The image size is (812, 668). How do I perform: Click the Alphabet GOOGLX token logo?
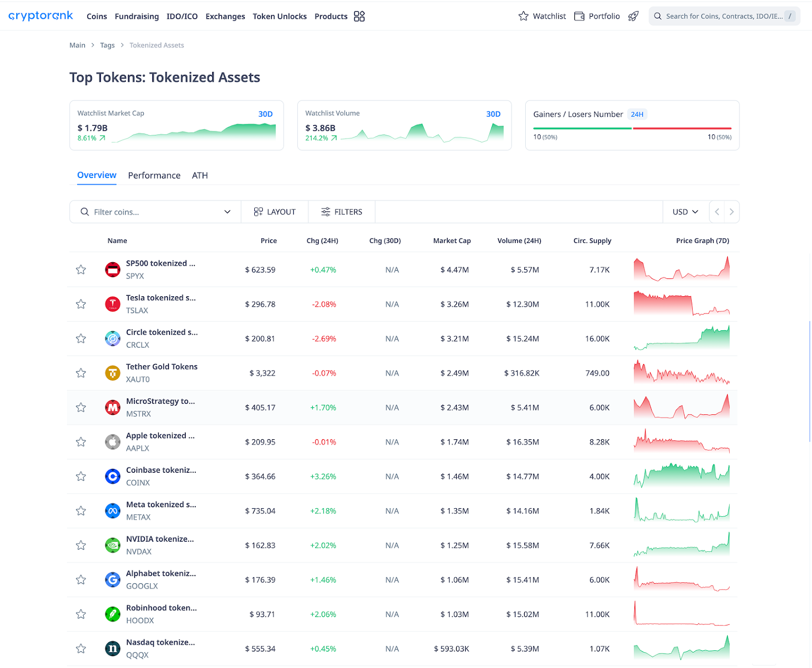pyautogui.click(x=113, y=580)
